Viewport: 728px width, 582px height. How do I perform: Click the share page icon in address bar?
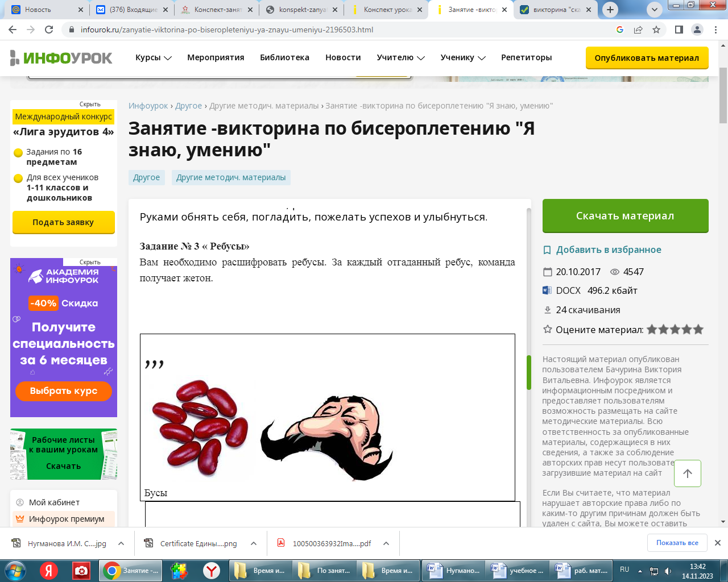(638, 30)
